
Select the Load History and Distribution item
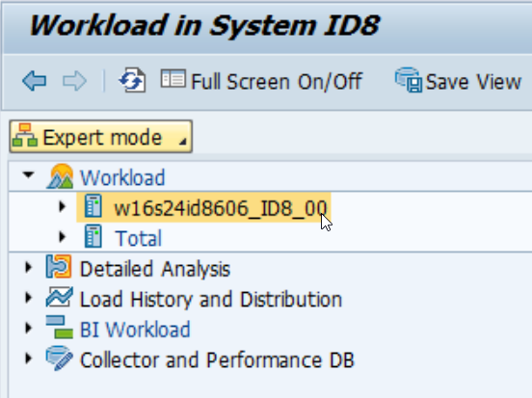click(x=211, y=300)
